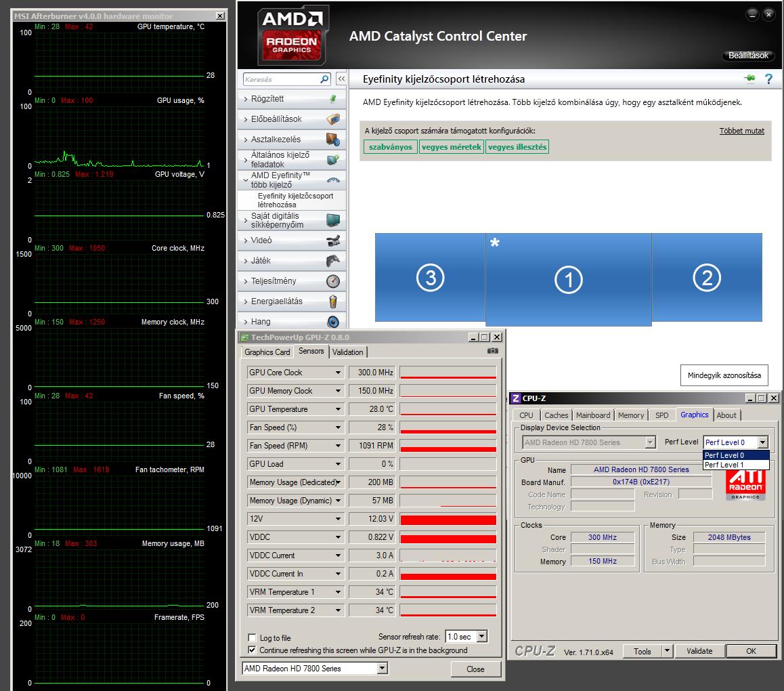Click szabványos configuration button
Viewport: 784px width, 691px height.
coord(391,147)
